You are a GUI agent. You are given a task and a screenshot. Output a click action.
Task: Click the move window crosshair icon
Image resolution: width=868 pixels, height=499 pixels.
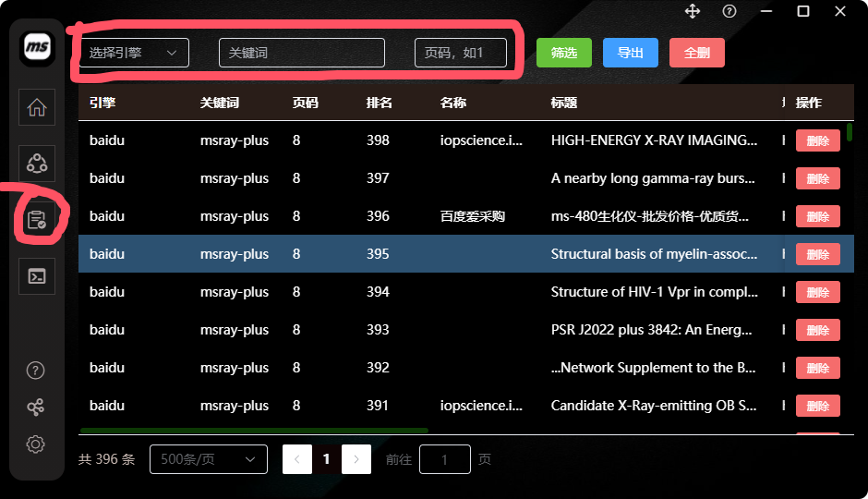(x=693, y=11)
